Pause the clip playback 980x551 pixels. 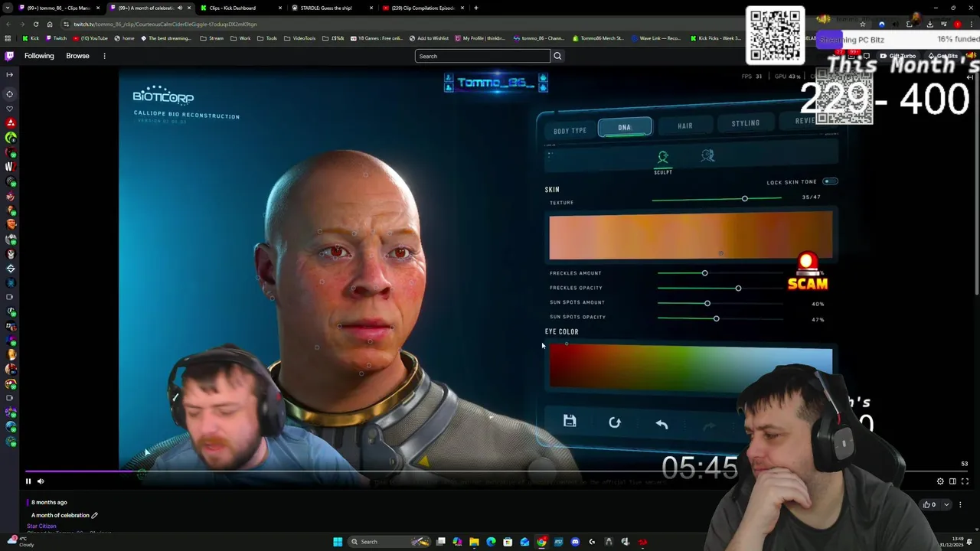pos(28,481)
